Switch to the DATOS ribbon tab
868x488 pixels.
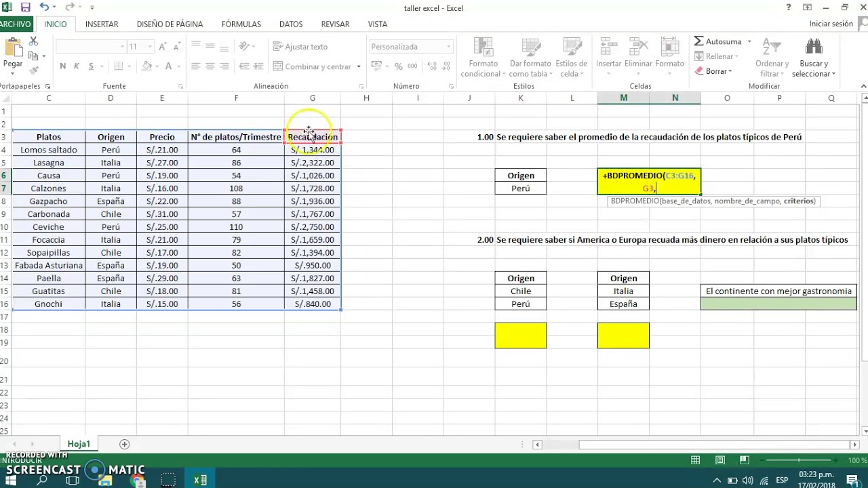point(291,24)
